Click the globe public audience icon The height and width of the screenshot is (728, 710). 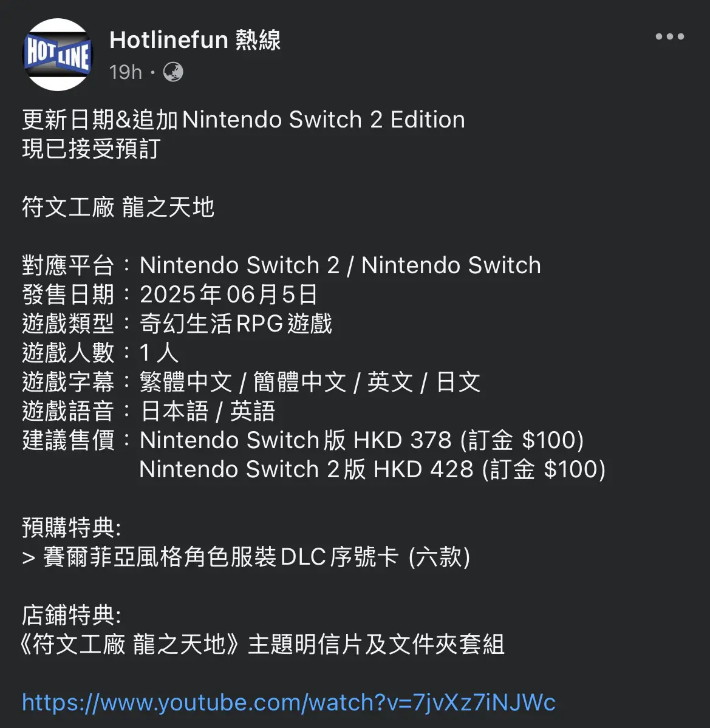[x=173, y=72]
